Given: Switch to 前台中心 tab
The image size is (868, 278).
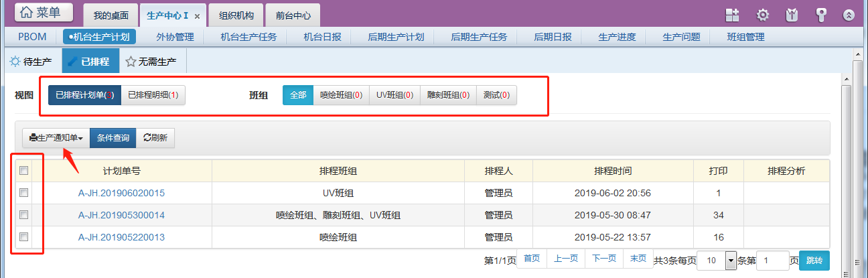Looking at the screenshot, I should click(293, 15).
